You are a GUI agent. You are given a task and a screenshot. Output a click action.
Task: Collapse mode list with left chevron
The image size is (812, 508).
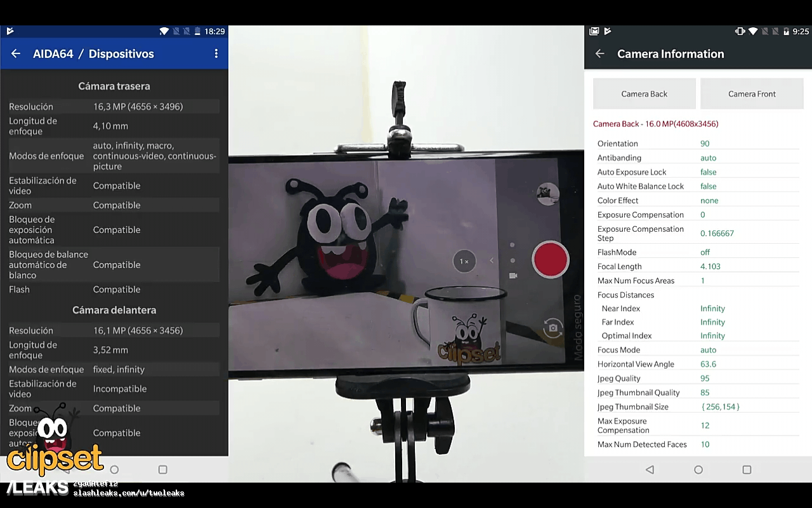491,260
